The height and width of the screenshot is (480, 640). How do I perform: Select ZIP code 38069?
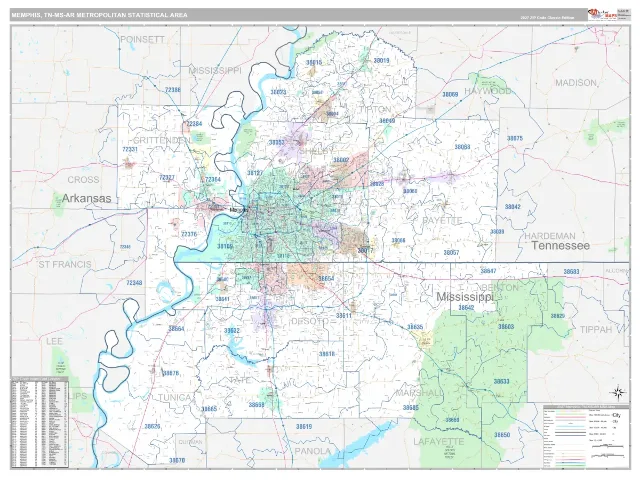coord(450,94)
